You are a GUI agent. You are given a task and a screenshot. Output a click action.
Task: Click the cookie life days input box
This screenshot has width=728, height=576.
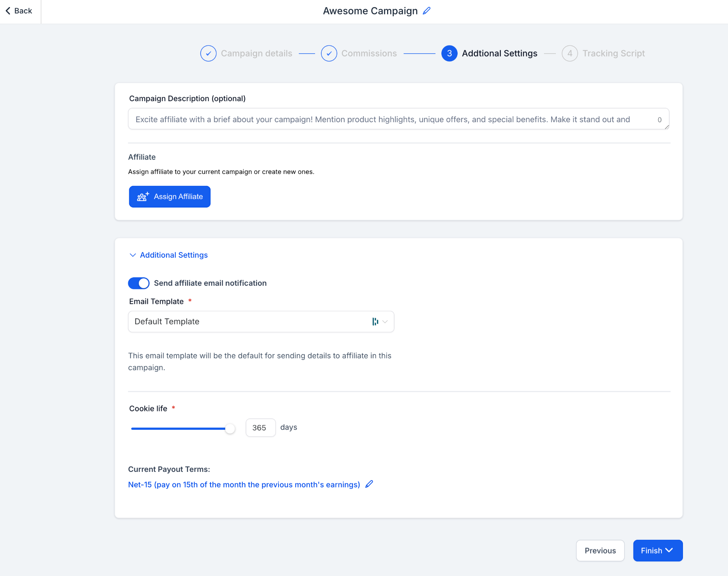point(260,428)
